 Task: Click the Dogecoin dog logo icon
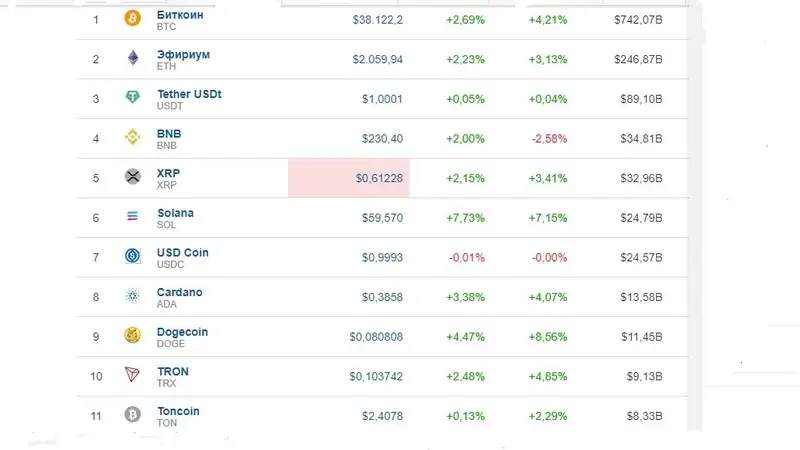[132, 336]
